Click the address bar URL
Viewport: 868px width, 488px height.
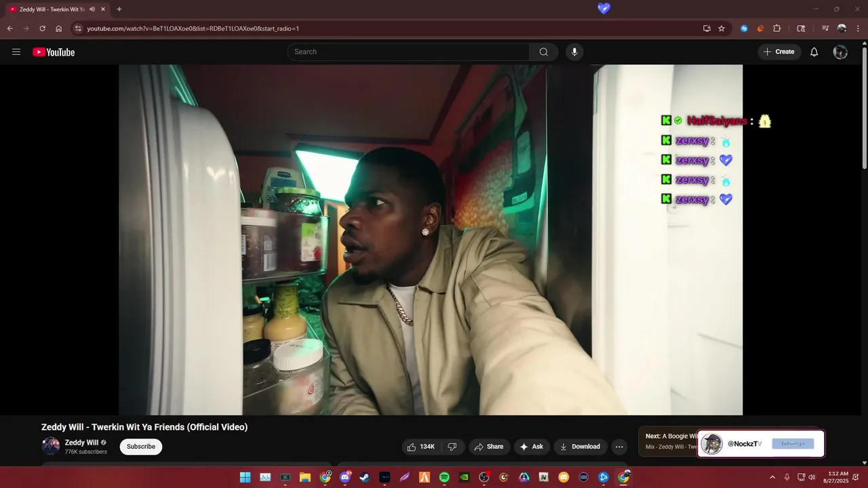[193, 28]
